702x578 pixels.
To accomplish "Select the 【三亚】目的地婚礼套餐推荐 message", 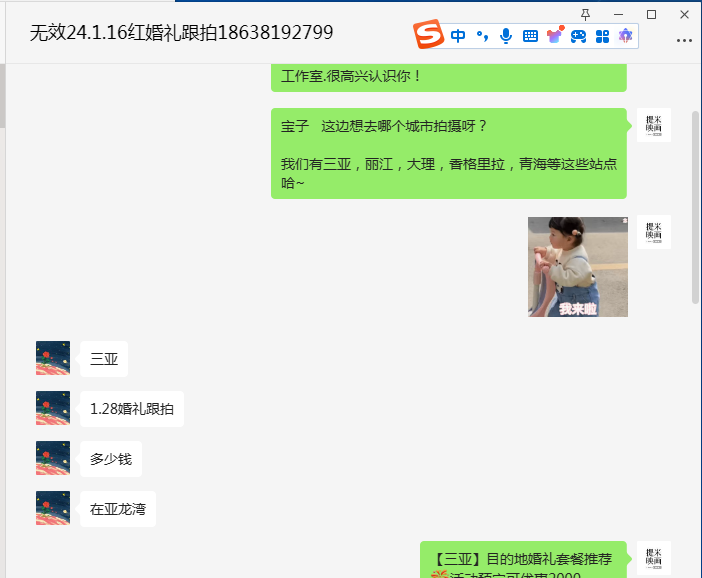I will [523, 560].
